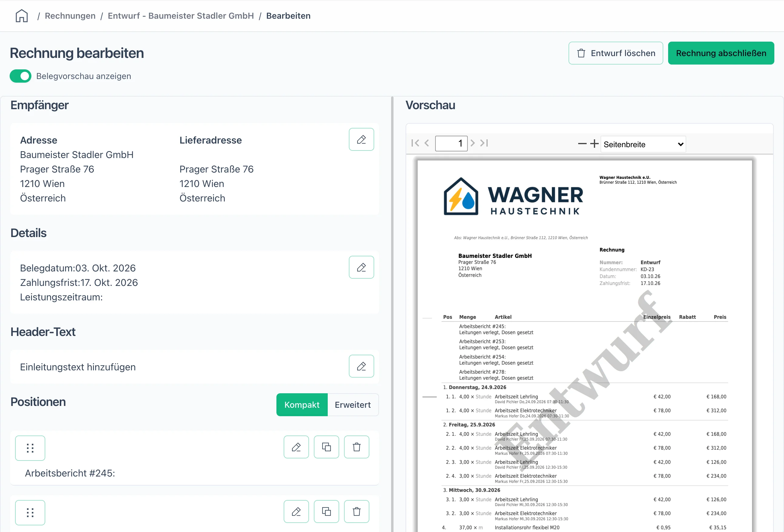This screenshot has width=784, height=532.
Task: Edit Details section with pencil icon
Action: click(361, 267)
